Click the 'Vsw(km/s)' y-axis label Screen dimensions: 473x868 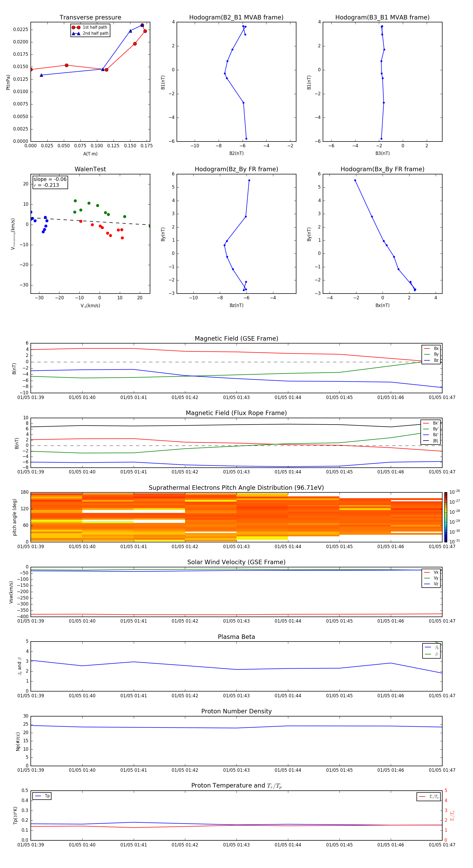[x=11, y=592]
